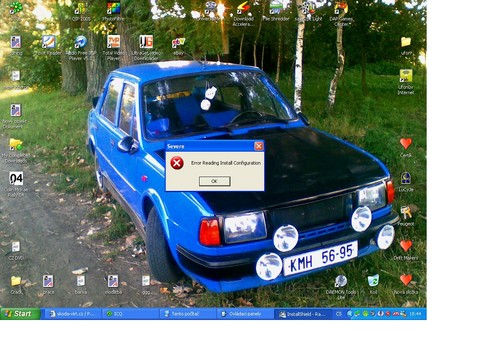The height and width of the screenshot is (360, 480).
Task: Select the CZ DVD file icon
Action: (x=16, y=251)
